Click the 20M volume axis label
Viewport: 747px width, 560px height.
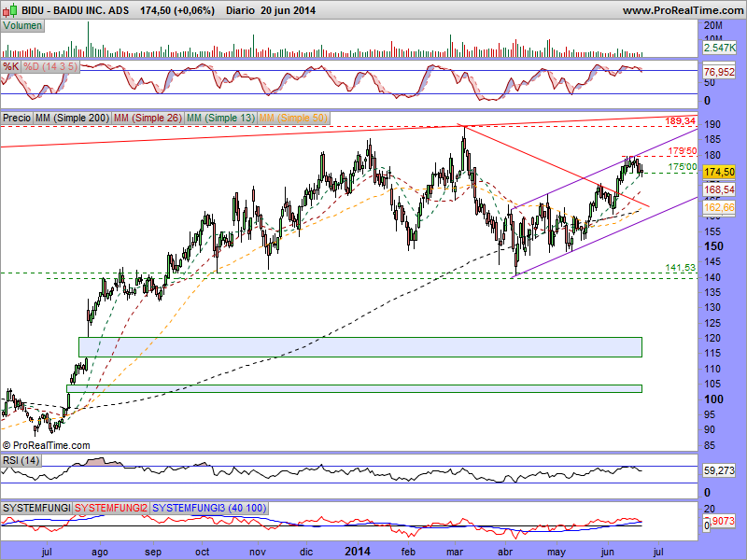coord(713,26)
